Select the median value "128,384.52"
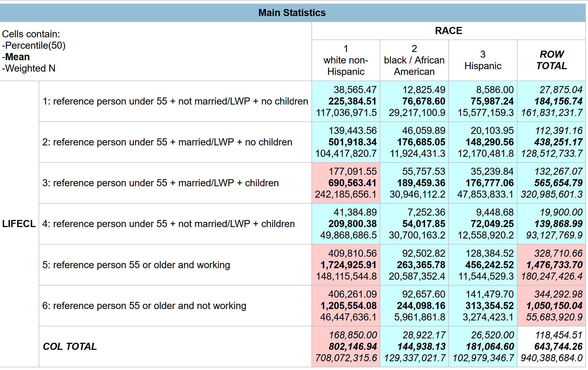Viewport: 588px width, 370px height. [489, 253]
